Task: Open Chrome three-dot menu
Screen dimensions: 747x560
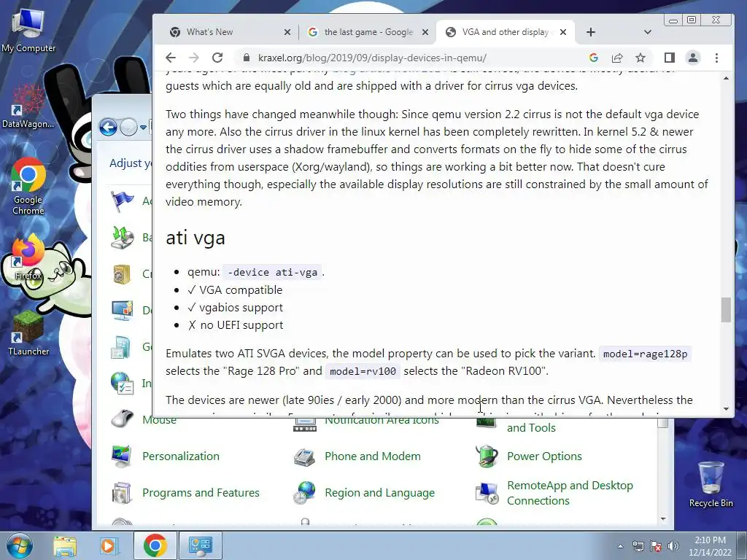Action: pos(716,58)
